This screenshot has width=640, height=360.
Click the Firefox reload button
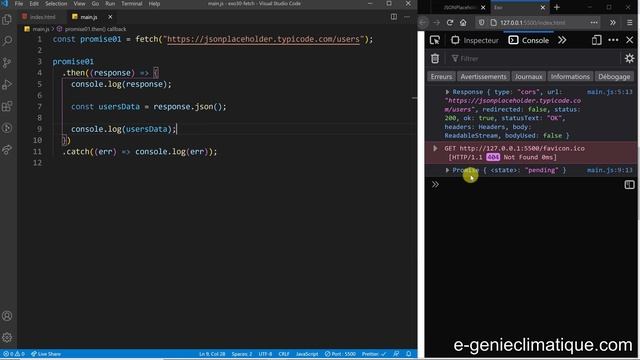point(450,22)
